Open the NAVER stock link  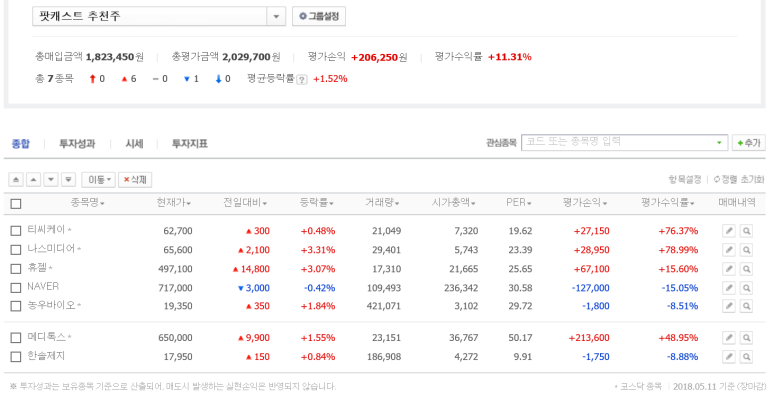(x=43, y=287)
